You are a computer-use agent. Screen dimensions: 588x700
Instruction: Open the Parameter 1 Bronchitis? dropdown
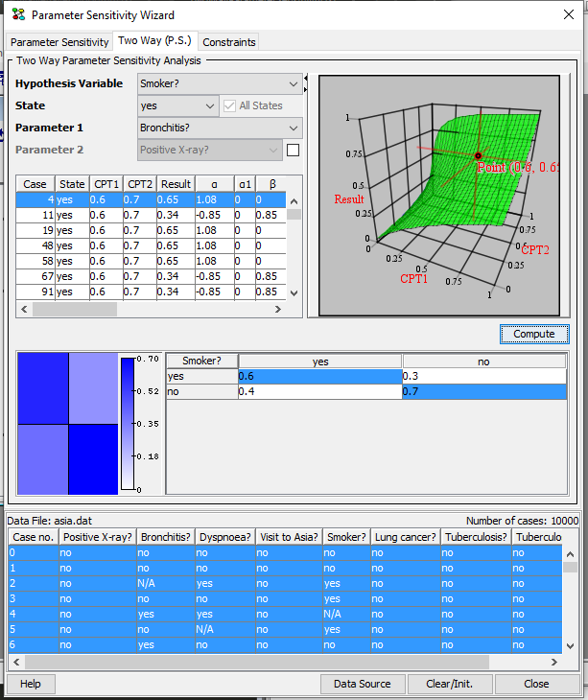[x=220, y=128]
